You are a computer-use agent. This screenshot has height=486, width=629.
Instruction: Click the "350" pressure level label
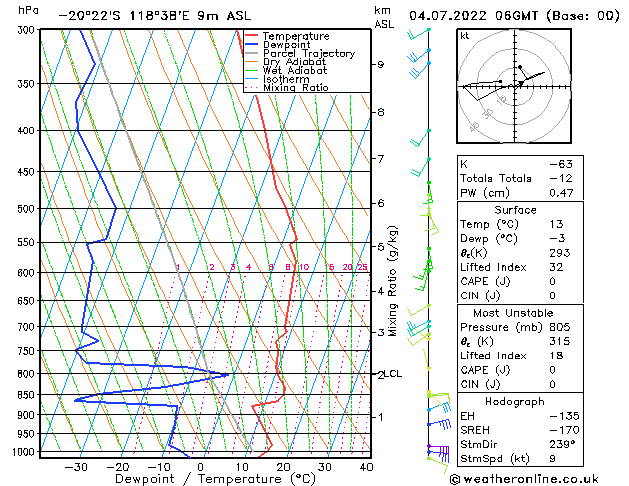point(28,84)
